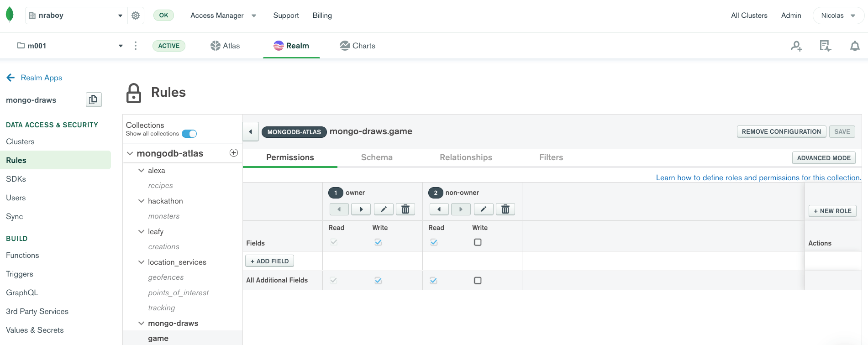
Task: Click the MongoDB leaf logo
Action: pyautogui.click(x=10, y=15)
